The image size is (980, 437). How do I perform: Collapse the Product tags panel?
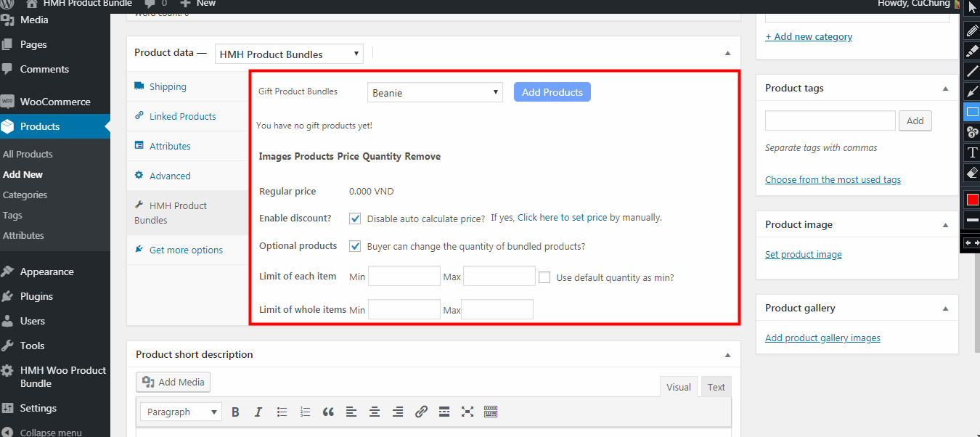click(x=945, y=89)
